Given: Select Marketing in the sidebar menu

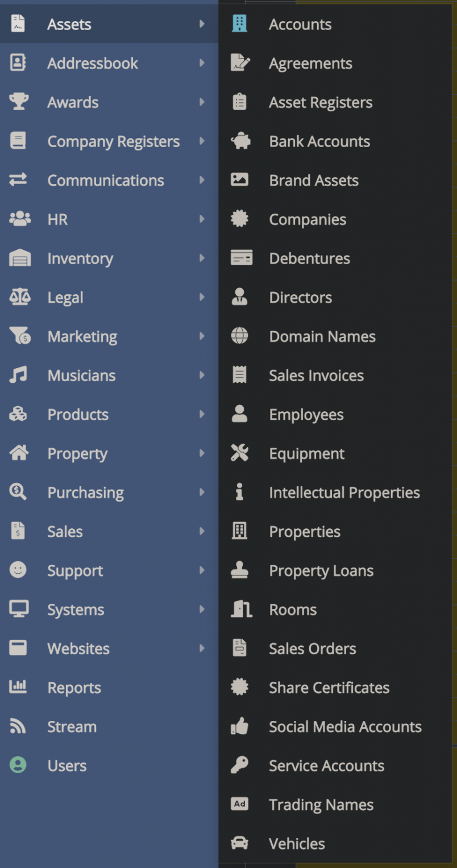Looking at the screenshot, I should coord(82,337).
